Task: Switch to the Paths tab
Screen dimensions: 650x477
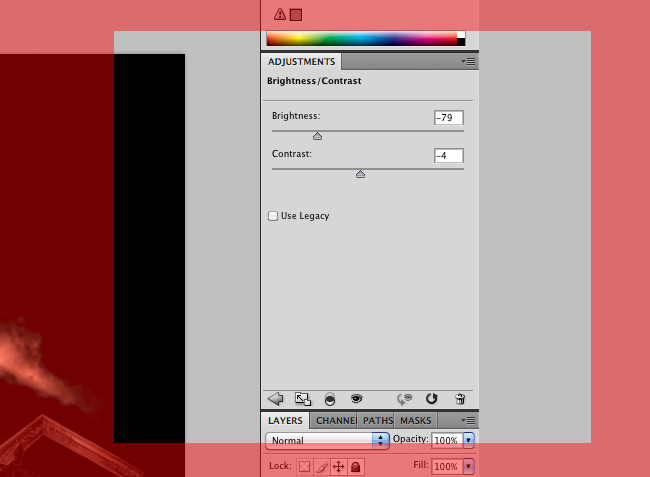Action: (x=377, y=421)
